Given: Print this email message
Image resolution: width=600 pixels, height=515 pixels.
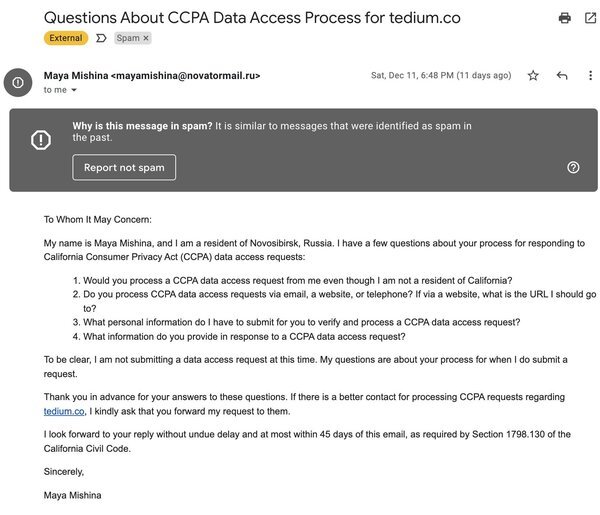Looking at the screenshot, I should pos(564,18).
